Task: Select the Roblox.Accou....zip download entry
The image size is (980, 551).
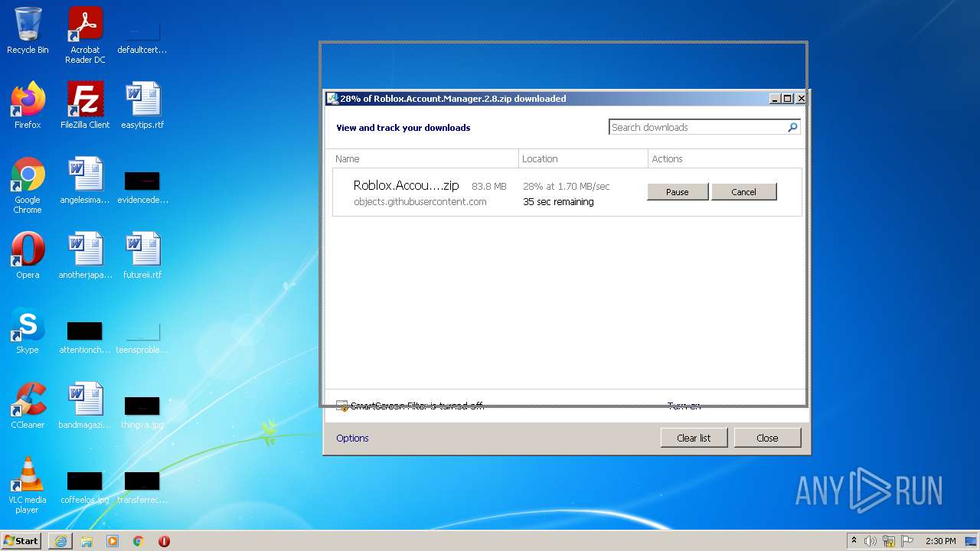Action: pos(567,193)
